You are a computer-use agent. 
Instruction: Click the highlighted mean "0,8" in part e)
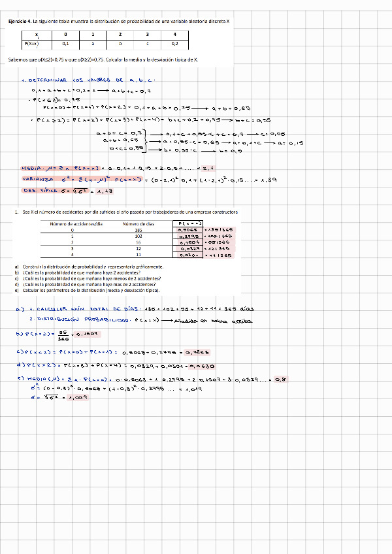point(281,380)
